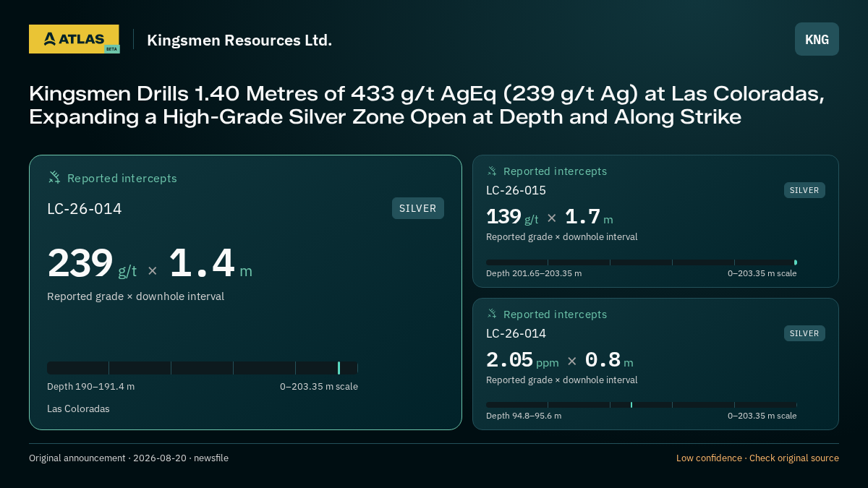Select the SILVER tag on the LC-26-015 card

point(804,190)
